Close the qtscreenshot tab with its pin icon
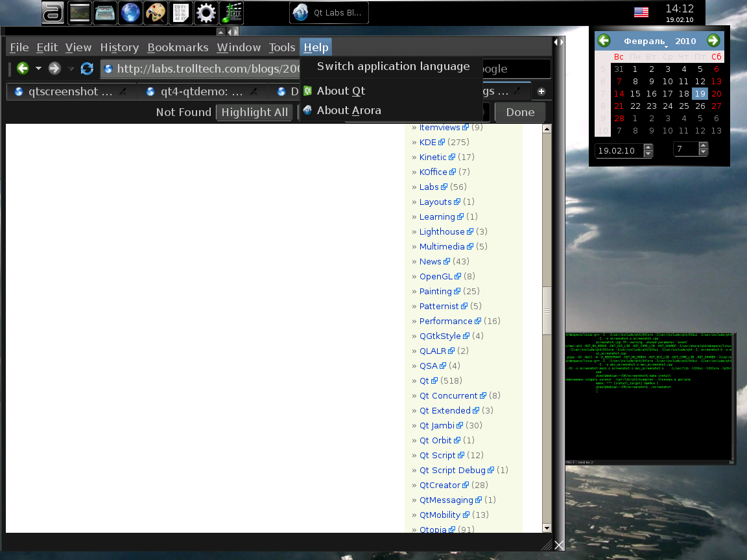 (123, 91)
